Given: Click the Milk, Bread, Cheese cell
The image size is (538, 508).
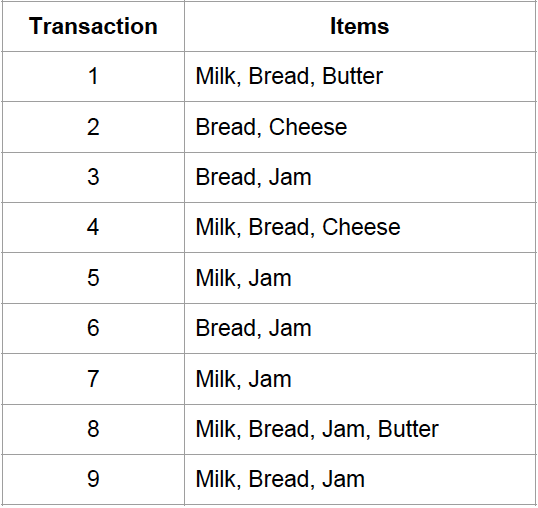Looking at the screenshot, I should [x=360, y=227].
